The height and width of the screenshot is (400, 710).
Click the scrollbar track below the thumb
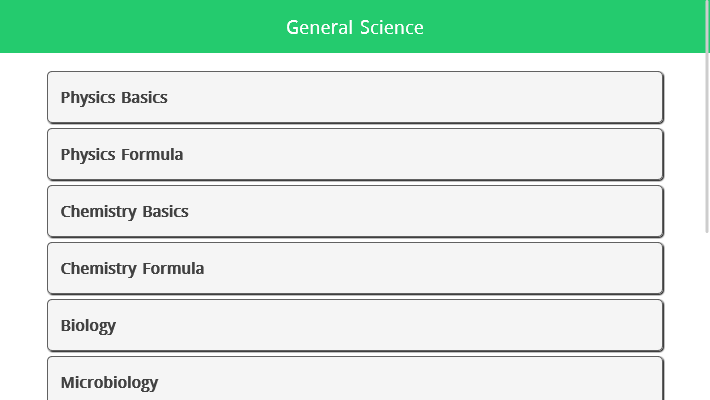707,320
